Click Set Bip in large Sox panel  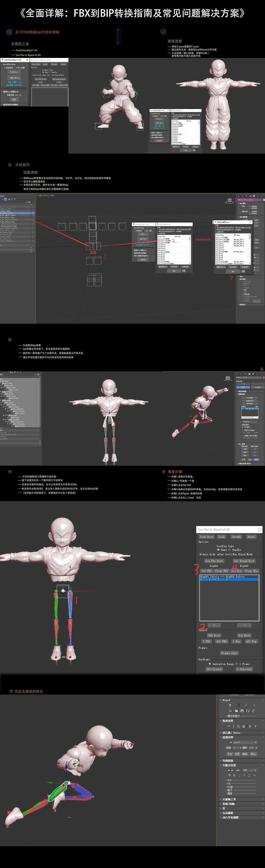(236, 571)
